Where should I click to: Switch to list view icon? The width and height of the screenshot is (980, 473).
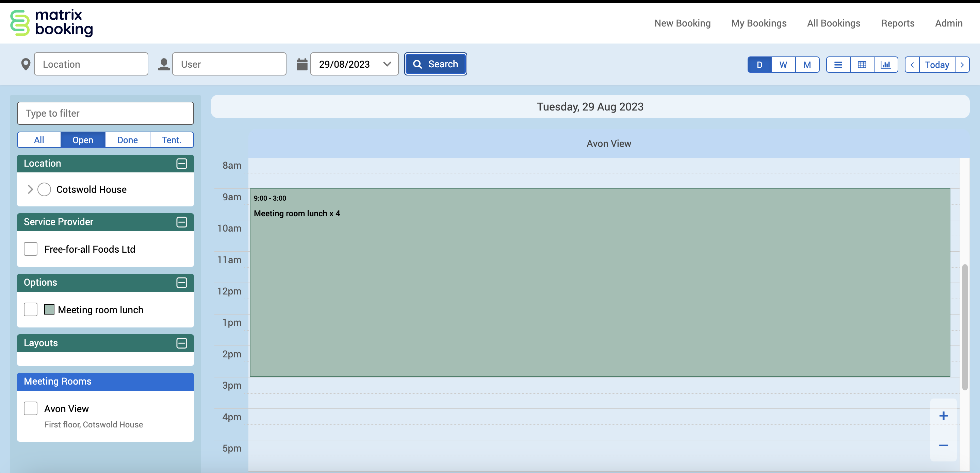pos(838,65)
